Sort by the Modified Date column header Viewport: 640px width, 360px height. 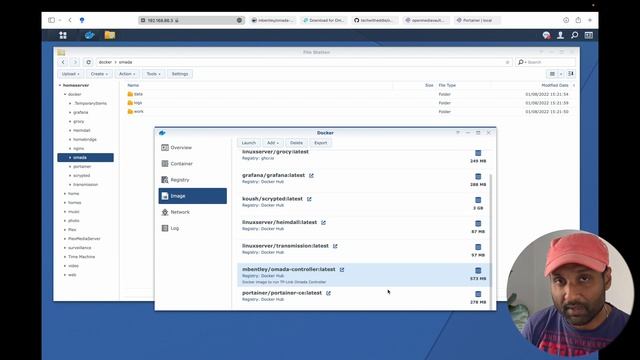(555, 85)
